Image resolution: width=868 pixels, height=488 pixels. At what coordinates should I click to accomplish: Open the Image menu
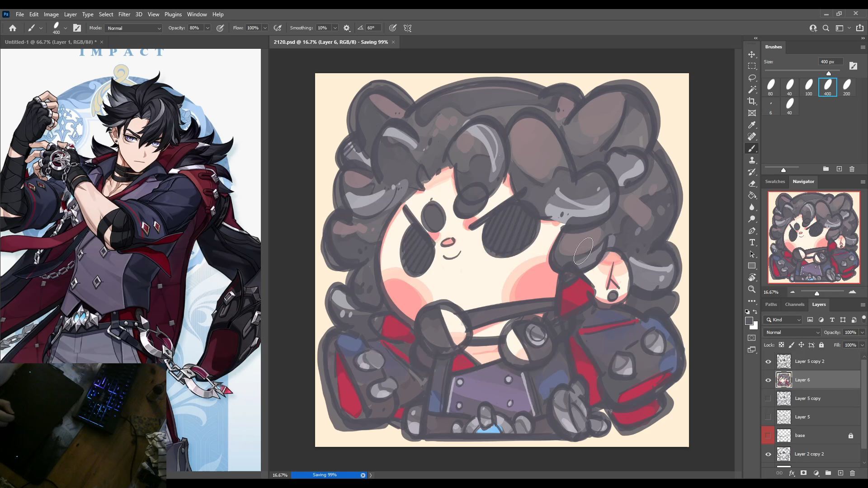click(51, 14)
